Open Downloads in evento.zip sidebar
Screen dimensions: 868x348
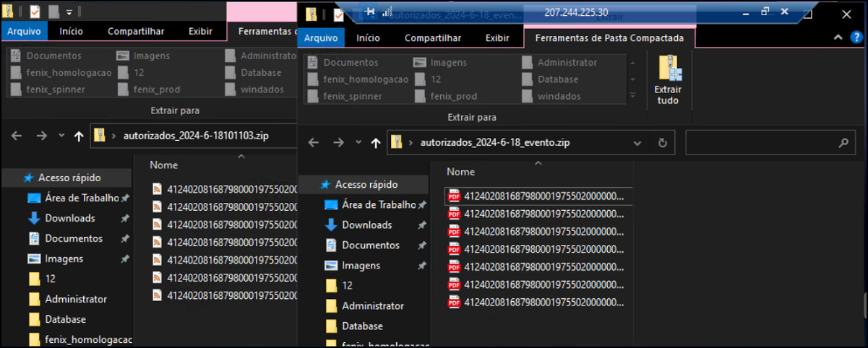pyautogui.click(x=358, y=225)
